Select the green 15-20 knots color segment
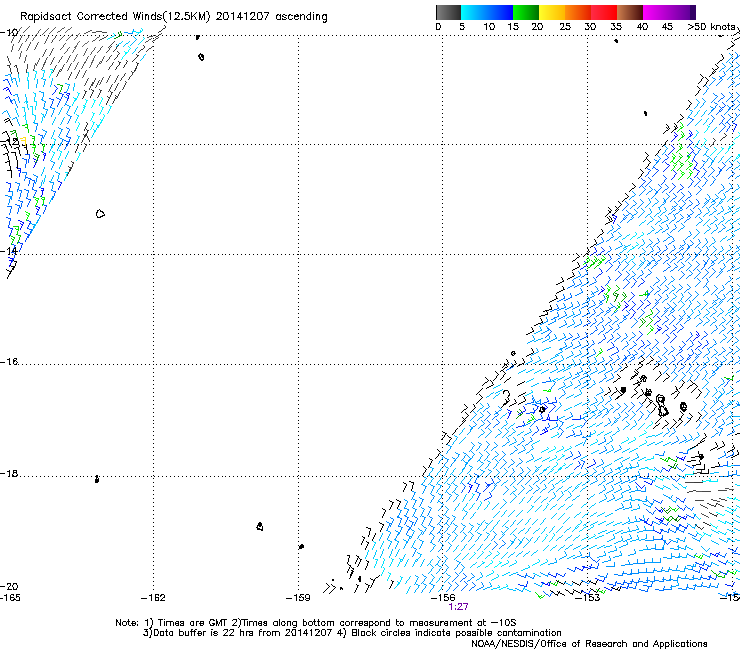Screen dimensions: 740x650 [x=526, y=12]
